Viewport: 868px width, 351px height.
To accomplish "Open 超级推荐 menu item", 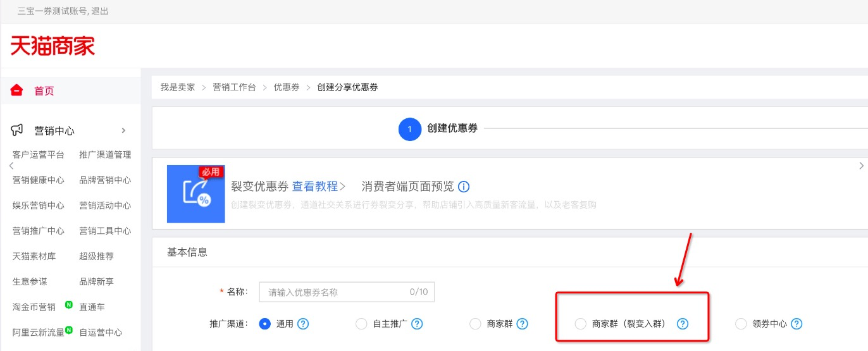I will 96,256.
